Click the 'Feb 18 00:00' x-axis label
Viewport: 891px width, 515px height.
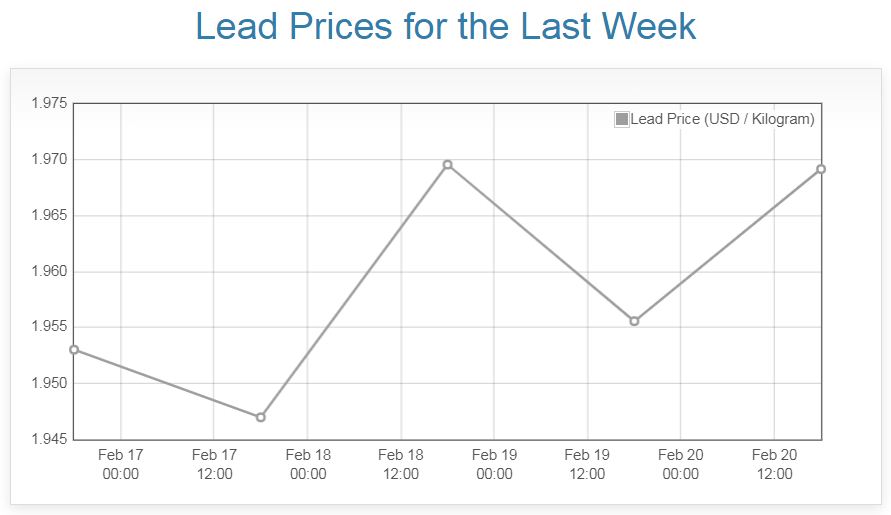pos(307,464)
